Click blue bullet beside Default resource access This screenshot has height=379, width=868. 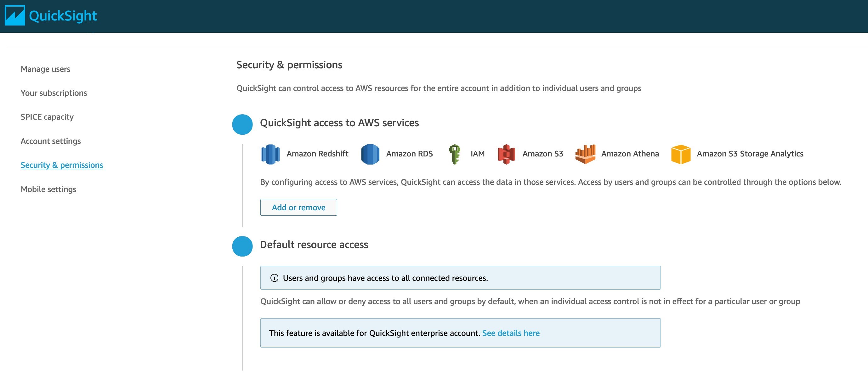pos(242,246)
